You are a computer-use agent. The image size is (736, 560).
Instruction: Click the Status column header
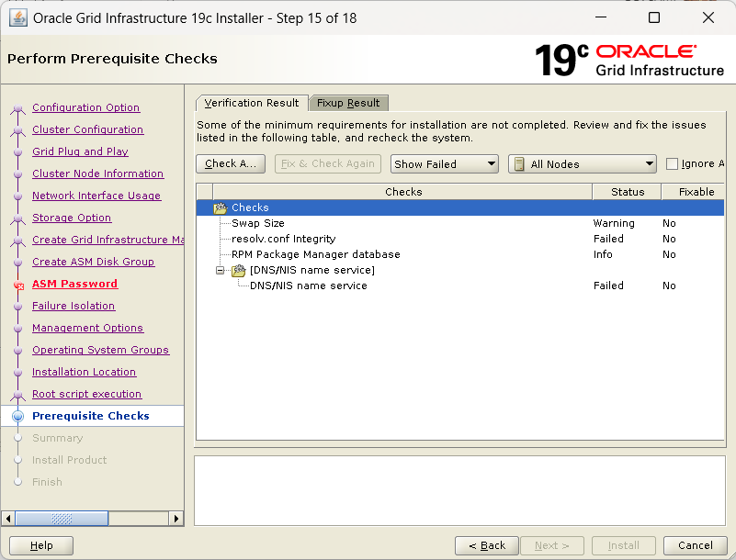(627, 192)
